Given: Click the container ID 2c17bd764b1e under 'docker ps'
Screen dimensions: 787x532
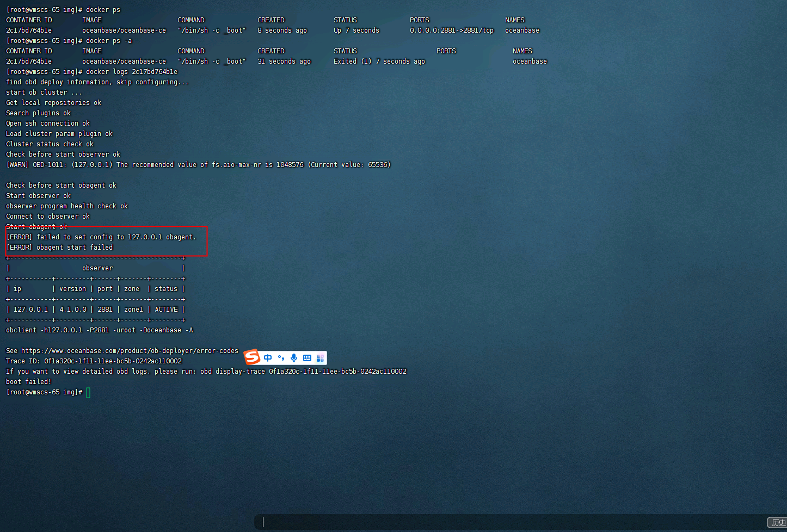Looking at the screenshot, I should click(29, 30).
